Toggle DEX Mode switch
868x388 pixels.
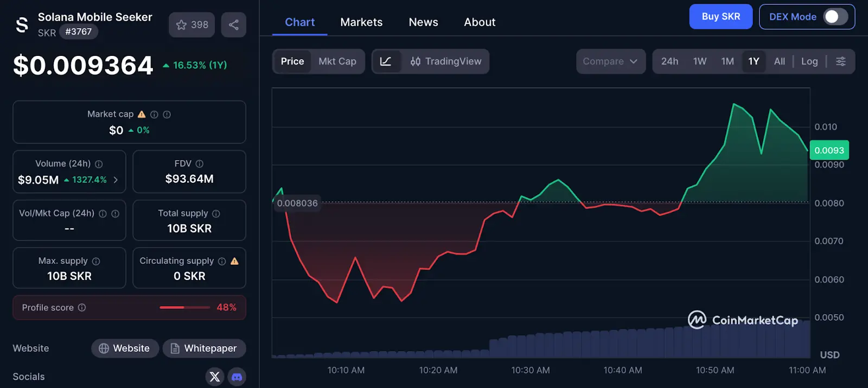click(x=835, y=17)
